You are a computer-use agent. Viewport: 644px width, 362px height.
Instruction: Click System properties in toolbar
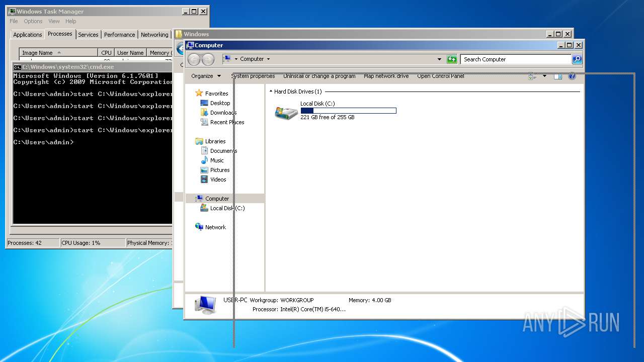(x=253, y=76)
